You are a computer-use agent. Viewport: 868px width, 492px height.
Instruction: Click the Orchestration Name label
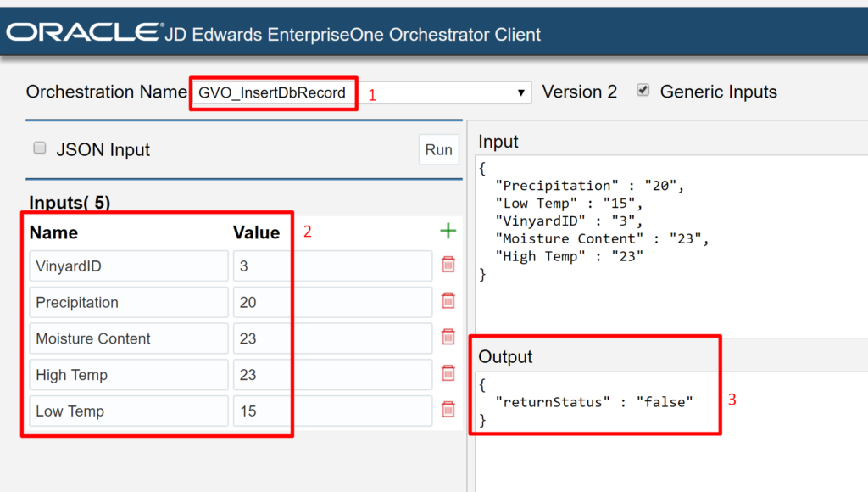[106, 92]
